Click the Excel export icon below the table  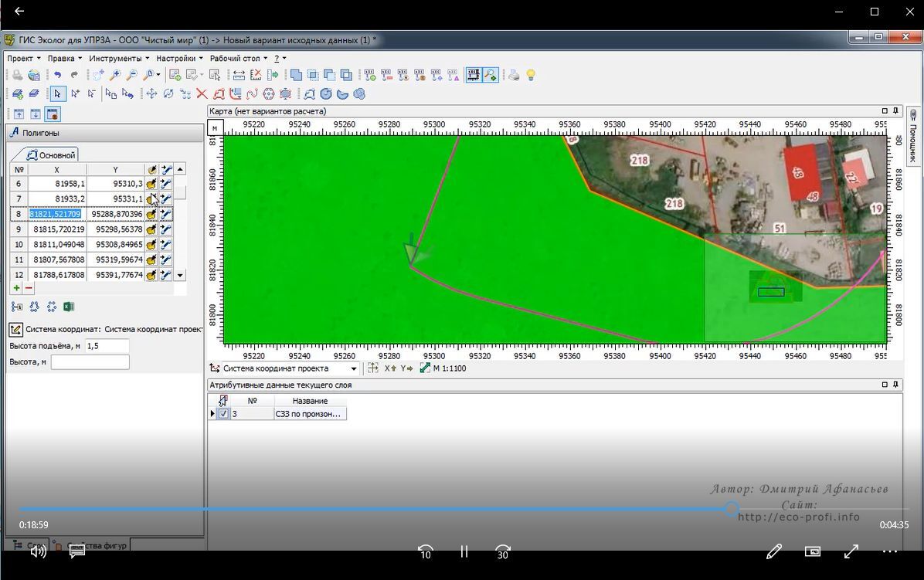coord(68,307)
